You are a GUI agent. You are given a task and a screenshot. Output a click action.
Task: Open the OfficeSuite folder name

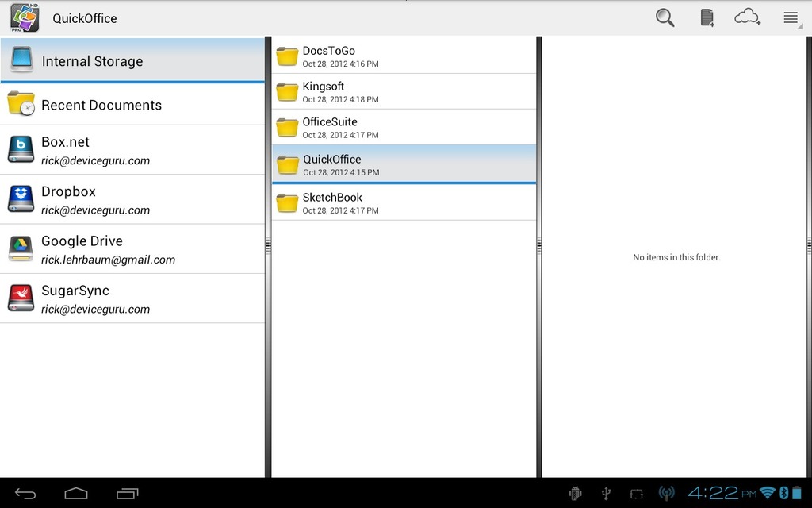(x=330, y=121)
